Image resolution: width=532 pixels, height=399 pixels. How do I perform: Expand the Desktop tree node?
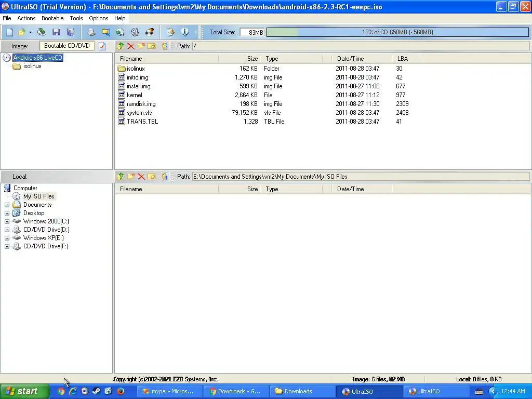pos(7,213)
